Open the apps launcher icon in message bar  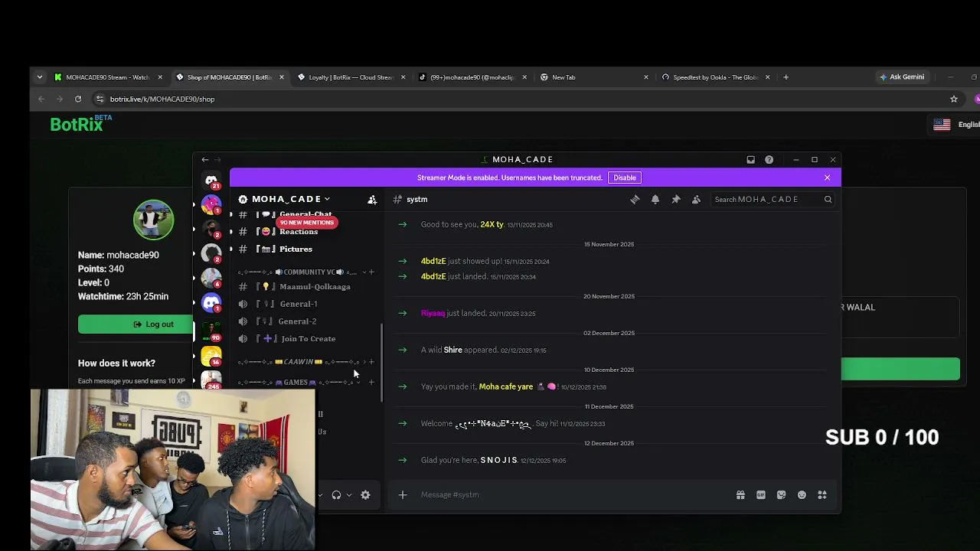(x=822, y=495)
